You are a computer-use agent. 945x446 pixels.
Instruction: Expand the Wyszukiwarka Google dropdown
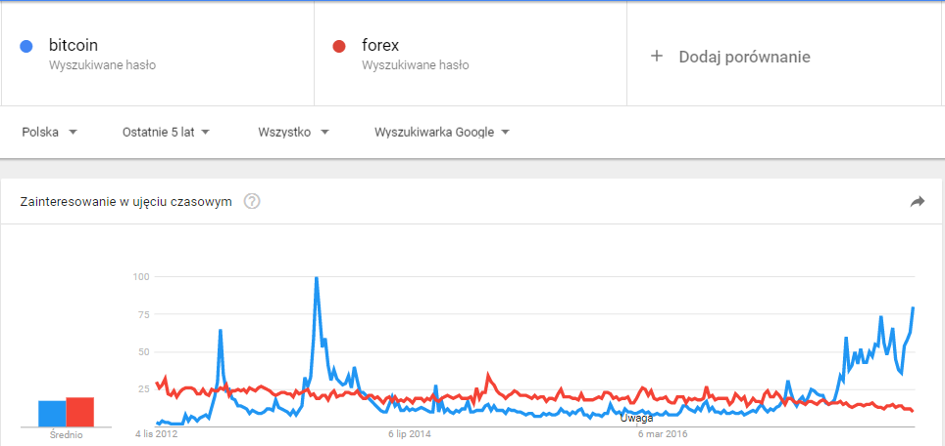[x=442, y=132]
